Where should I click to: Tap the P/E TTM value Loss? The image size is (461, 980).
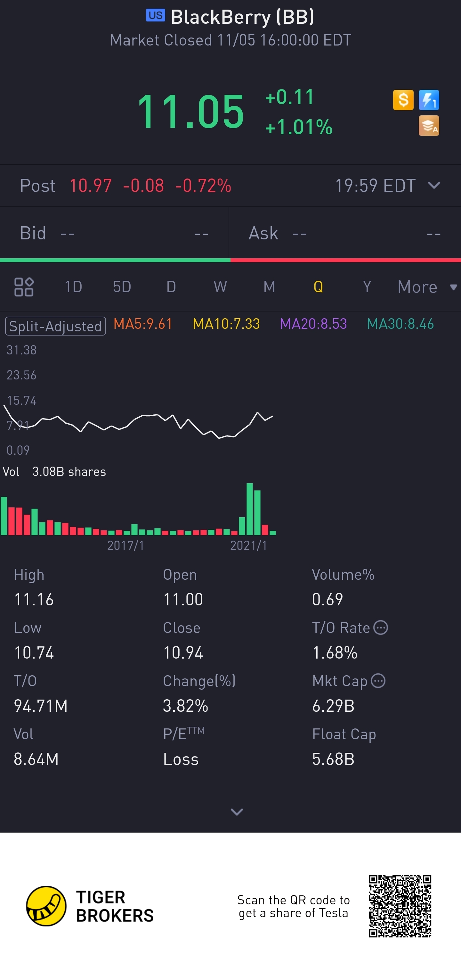(x=181, y=759)
